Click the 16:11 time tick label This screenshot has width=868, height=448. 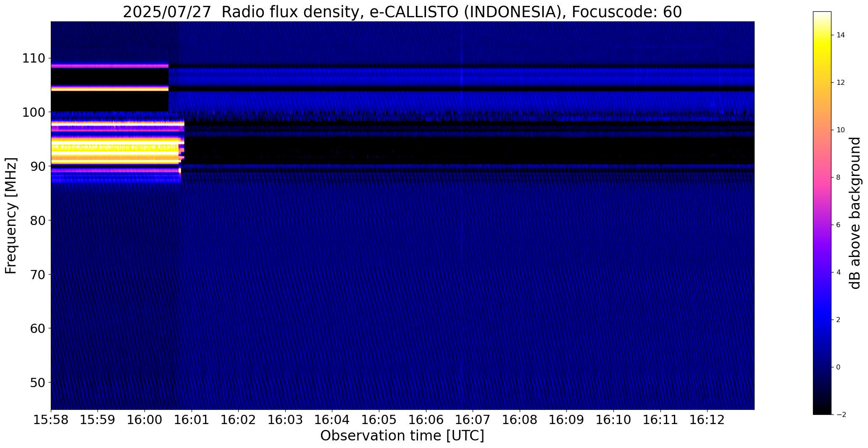point(660,419)
